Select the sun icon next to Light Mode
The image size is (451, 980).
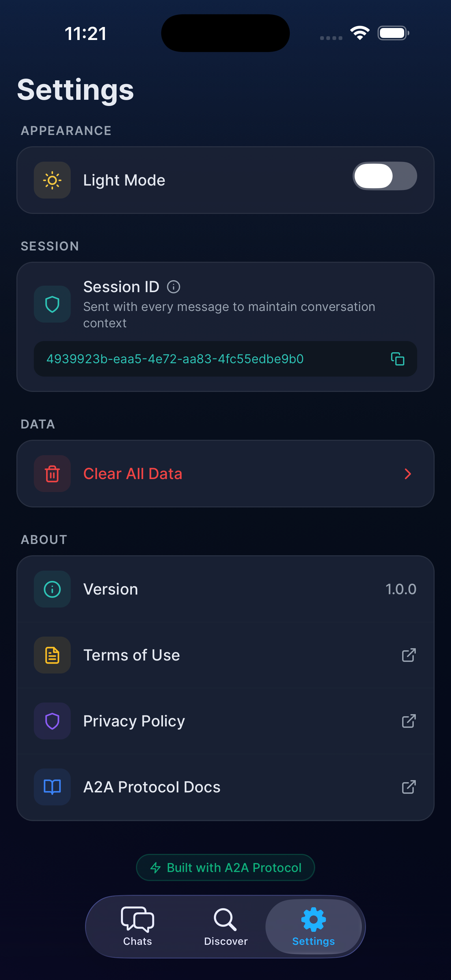[x=52, y=180]
